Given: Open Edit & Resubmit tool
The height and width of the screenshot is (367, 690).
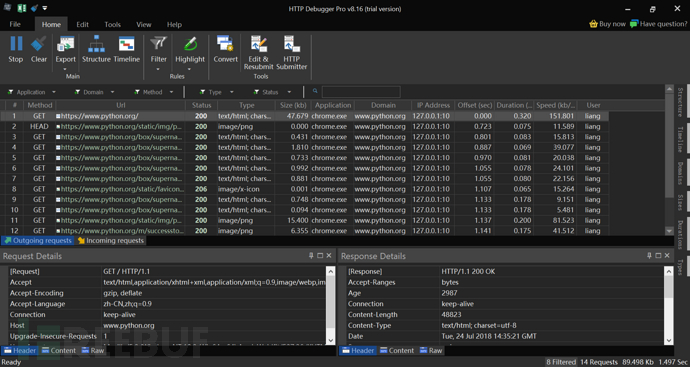Looking at the screenshot, I should click(258, 53).
